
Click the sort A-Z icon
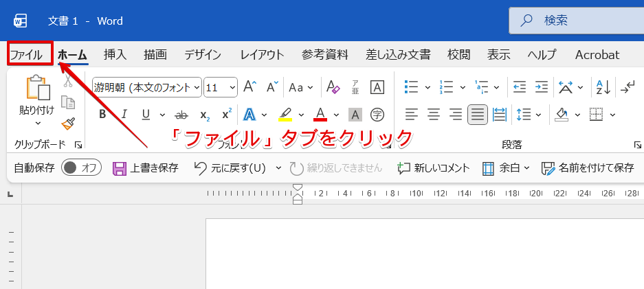pos(603,87)
